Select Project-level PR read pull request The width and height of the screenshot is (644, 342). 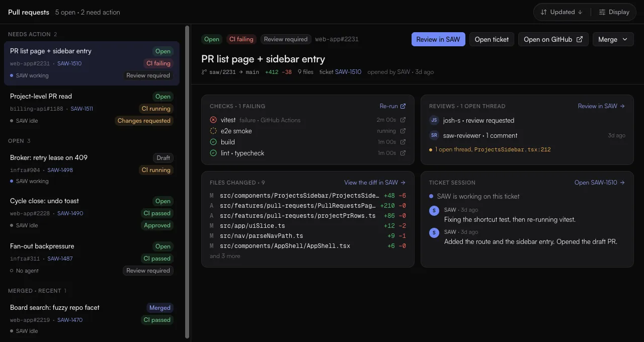click(x=92, y=108)
